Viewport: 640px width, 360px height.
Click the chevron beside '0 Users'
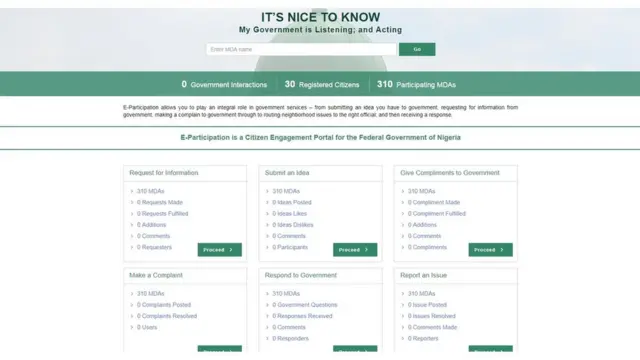coord(132,327)
